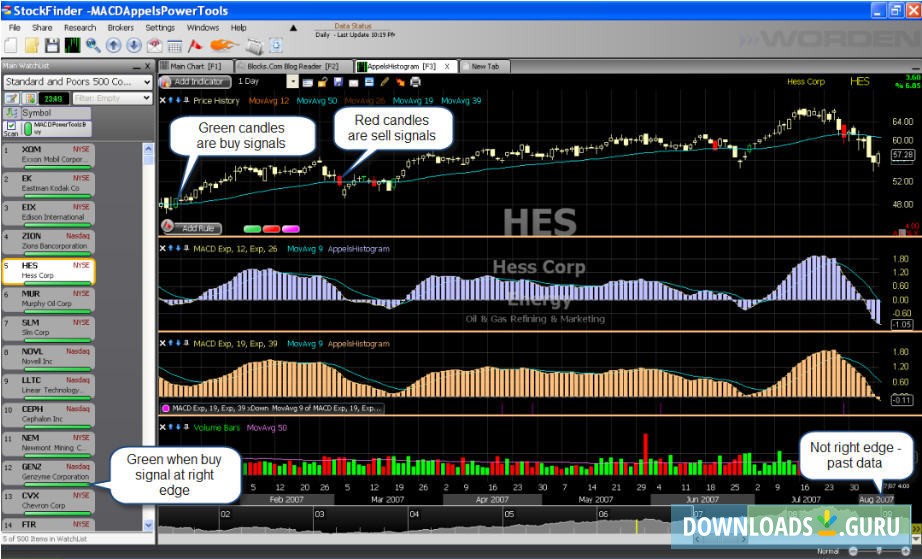The image size is (922, 559).
Task: Select NEM Newmont Mining in the watchlist
Action: point(48,445)
